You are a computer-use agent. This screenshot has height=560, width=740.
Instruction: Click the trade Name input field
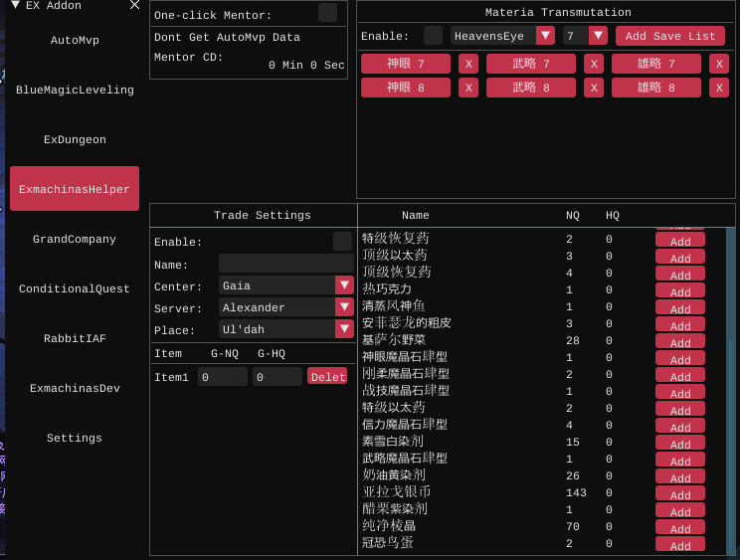285,264
